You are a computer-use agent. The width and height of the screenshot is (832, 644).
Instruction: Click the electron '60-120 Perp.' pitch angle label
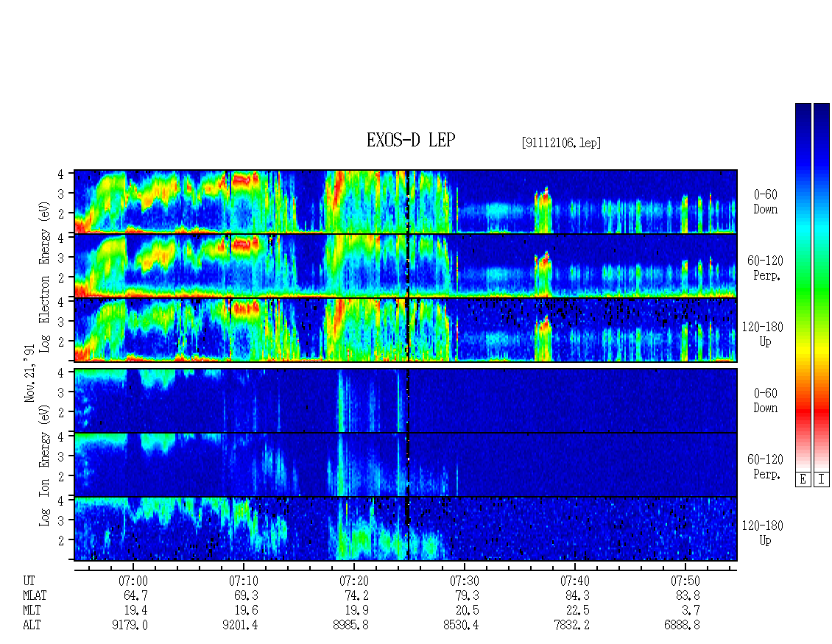pyautogui.click(x=765, y=268)
